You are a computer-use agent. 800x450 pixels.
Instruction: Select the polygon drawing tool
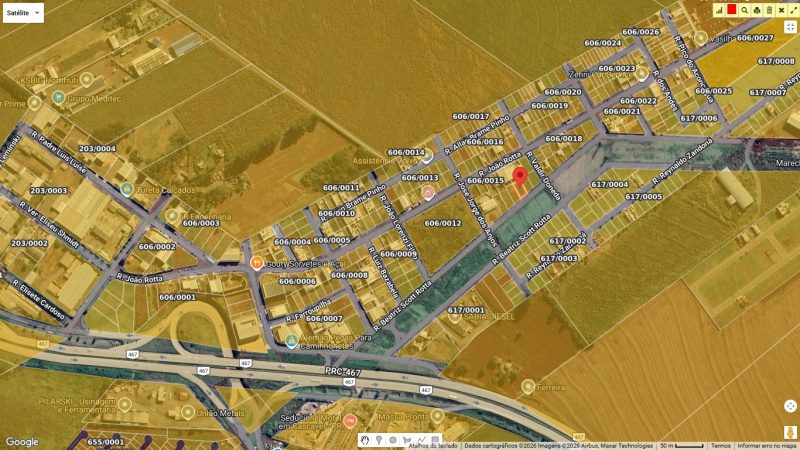[407, 439]
